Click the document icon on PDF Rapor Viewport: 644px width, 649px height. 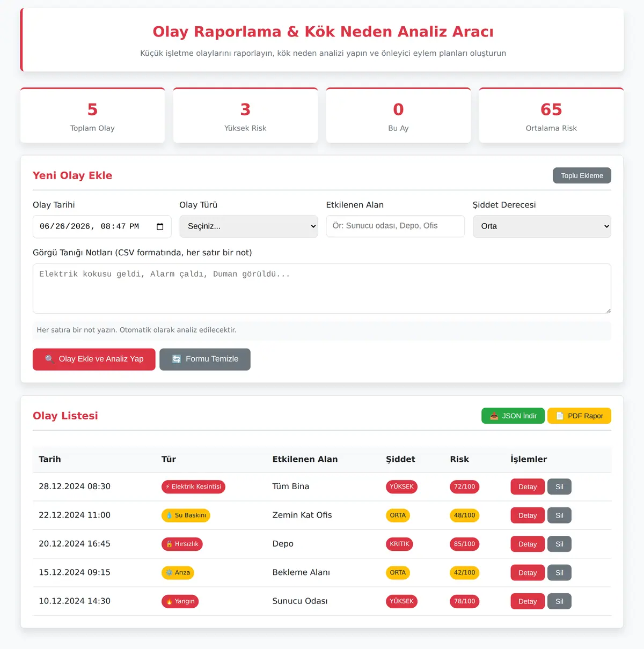pos(560,416)
